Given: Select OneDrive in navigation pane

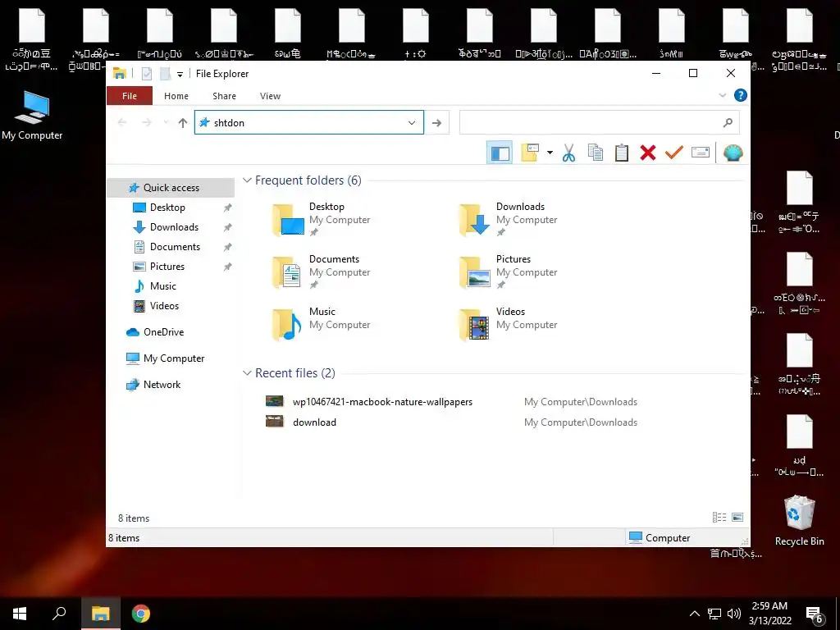Looking at the screenshot, I should [163, 332].
